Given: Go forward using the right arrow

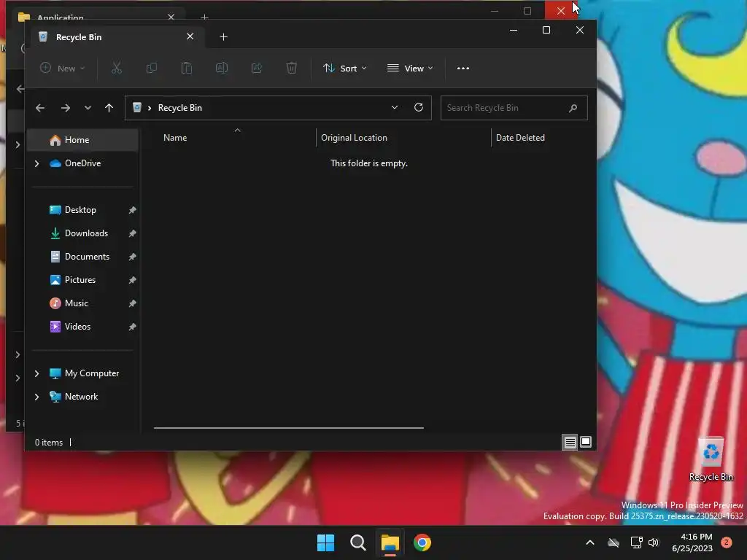Looking at the screenshot, I should (x=66, y=108).
